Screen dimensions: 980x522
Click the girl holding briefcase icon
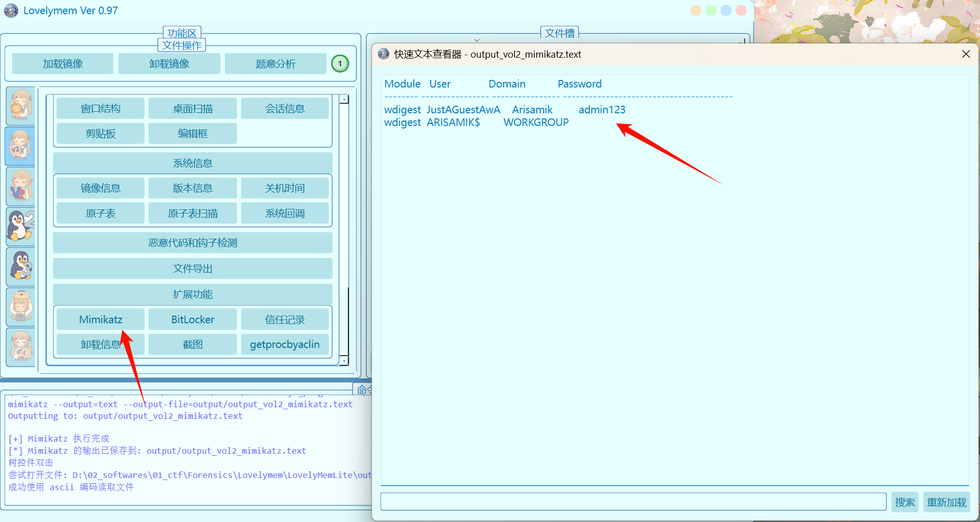[x=21, y=307]
